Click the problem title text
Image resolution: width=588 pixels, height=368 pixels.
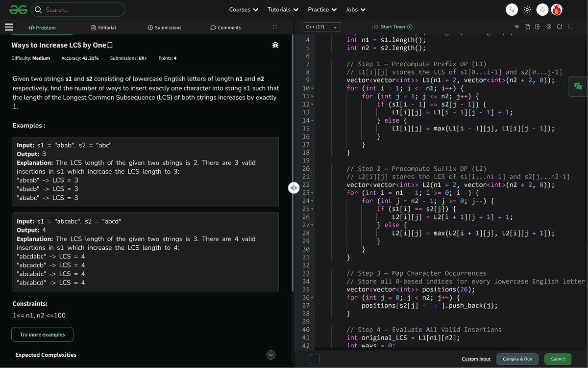[59, 45]
